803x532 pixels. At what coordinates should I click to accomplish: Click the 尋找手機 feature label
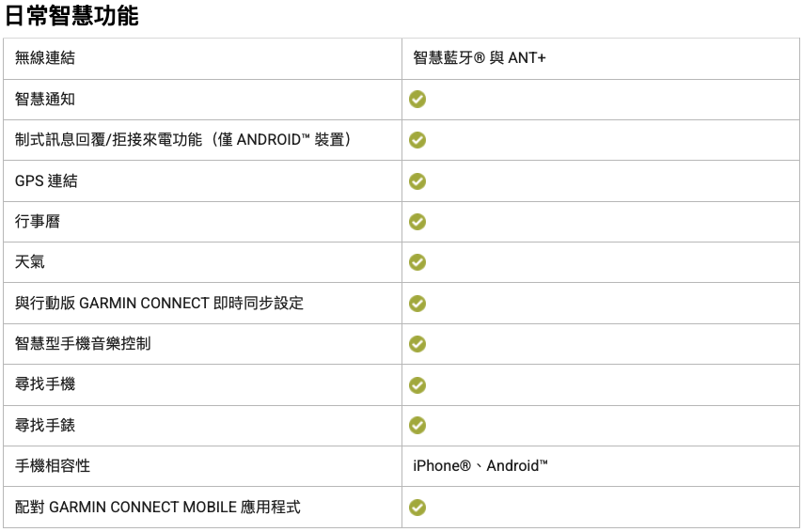[45, 384]
